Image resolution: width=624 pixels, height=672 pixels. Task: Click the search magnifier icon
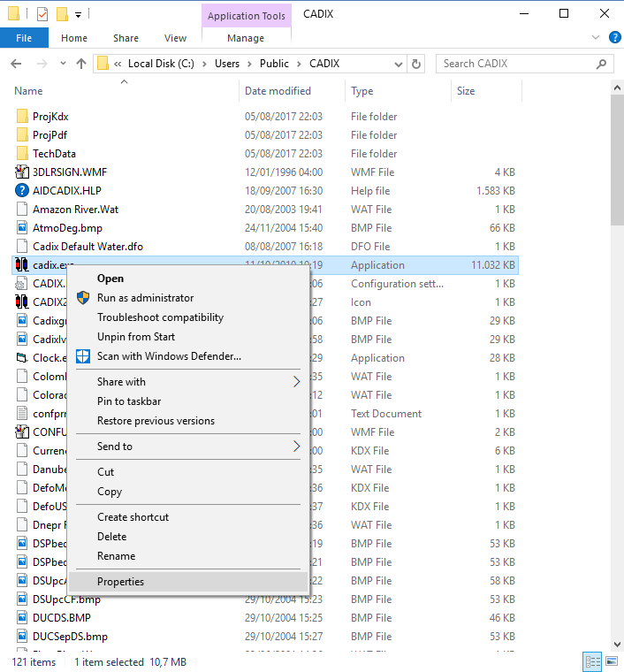point(601,64)
